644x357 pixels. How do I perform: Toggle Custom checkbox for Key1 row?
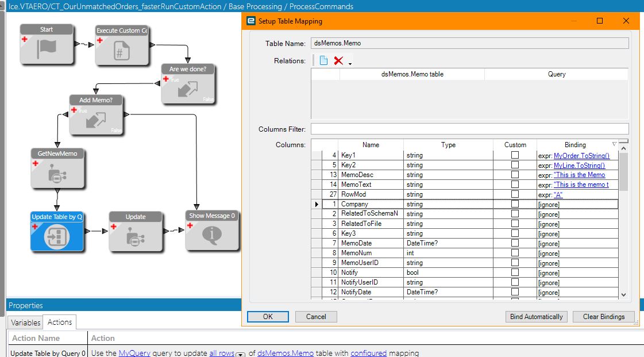click(x=515, y=155)
